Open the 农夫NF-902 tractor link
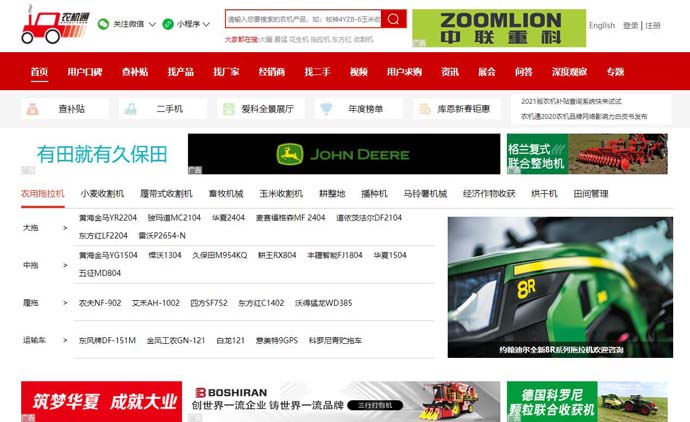 (x=100, y=303)
